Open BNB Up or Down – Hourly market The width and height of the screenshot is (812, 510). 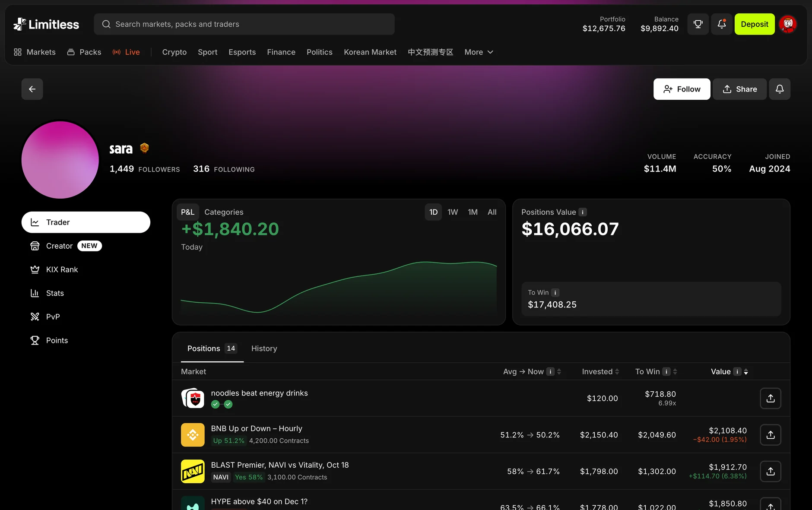257,428
